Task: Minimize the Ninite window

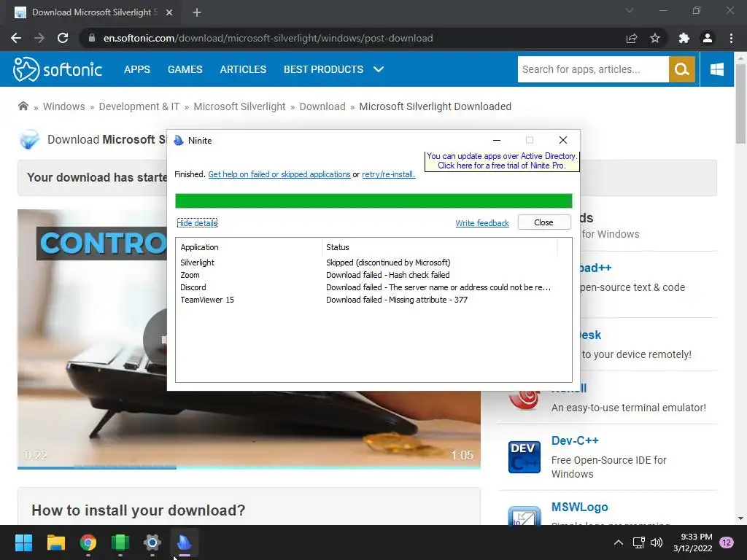Action: (x=496, y=140)
